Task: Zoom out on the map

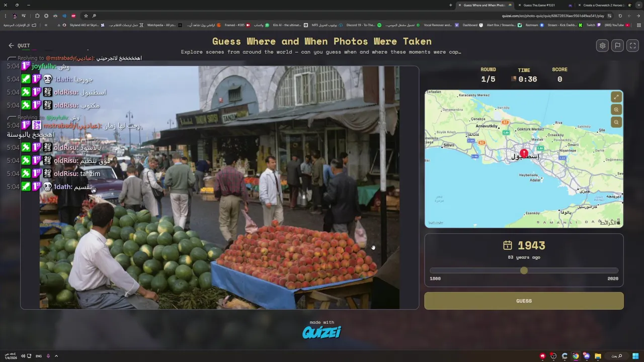Action: [x=616, y=122]
